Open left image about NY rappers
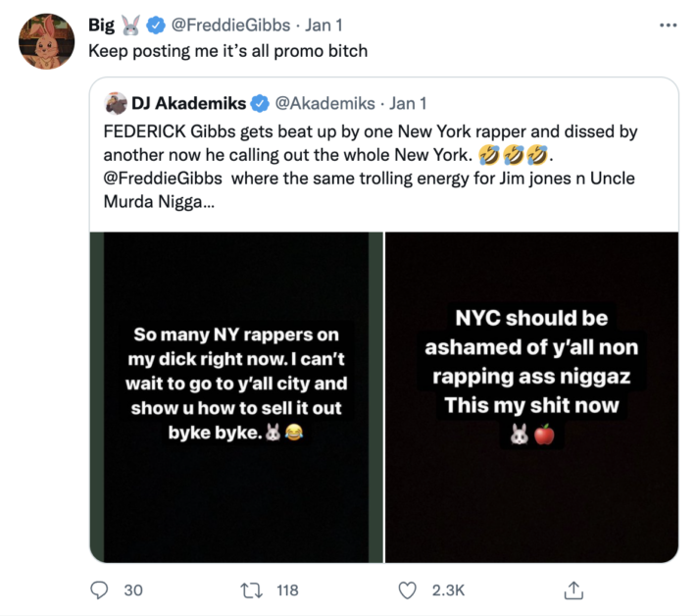 point(236,397)
